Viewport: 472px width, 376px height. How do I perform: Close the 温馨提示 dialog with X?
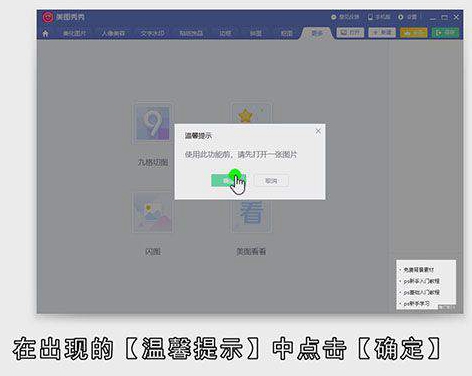318,131
